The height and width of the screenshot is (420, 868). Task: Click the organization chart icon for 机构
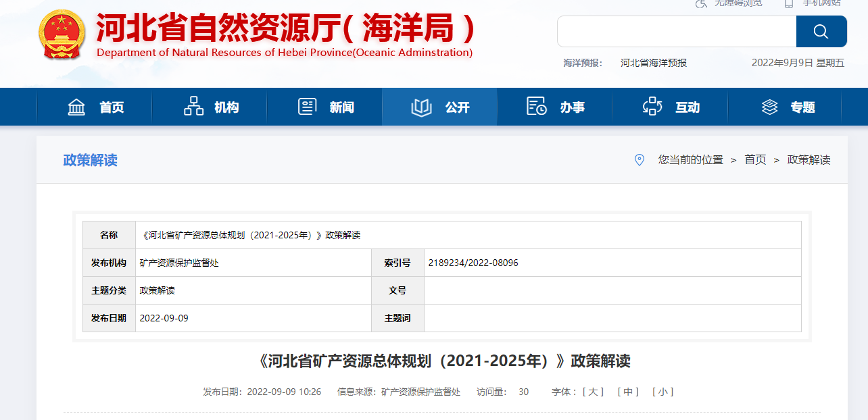point(193,106)
